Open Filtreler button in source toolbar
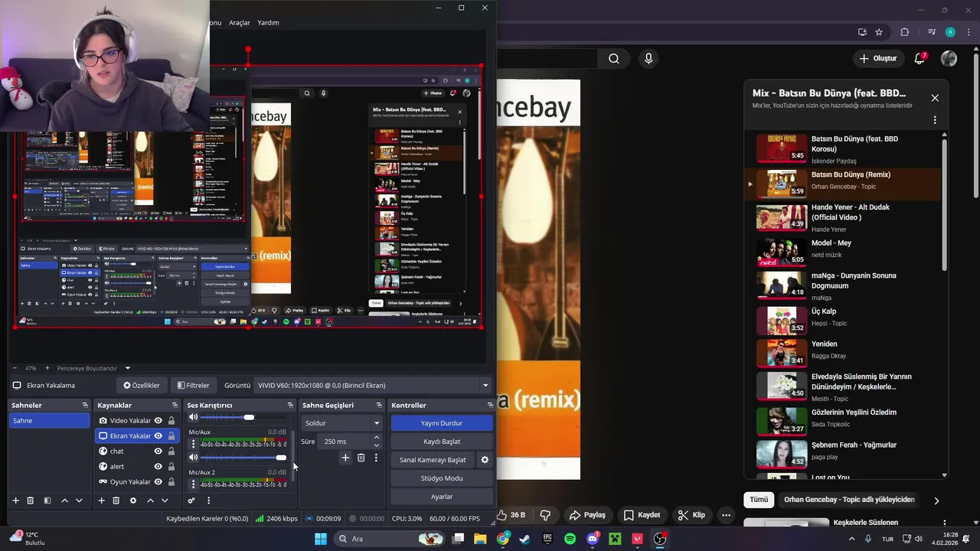Viewport: 980px width, 551px height. tap(193, 385)
